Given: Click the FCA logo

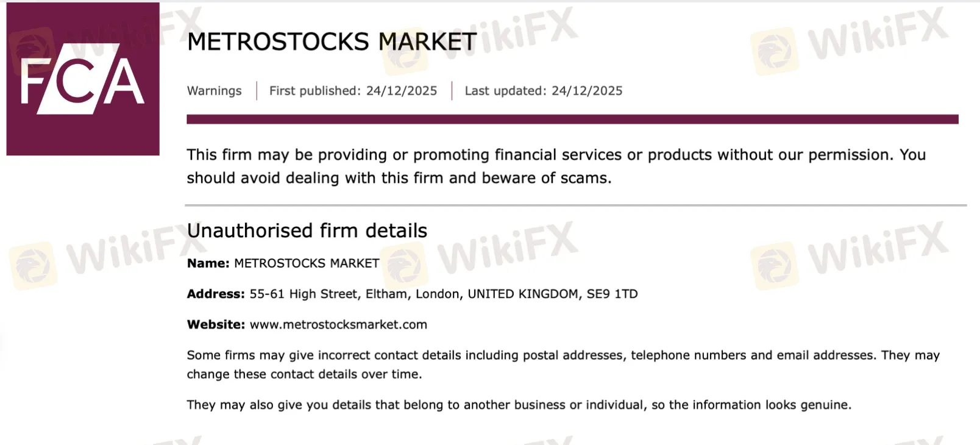Looking at the screenshot, I should 83,79.
